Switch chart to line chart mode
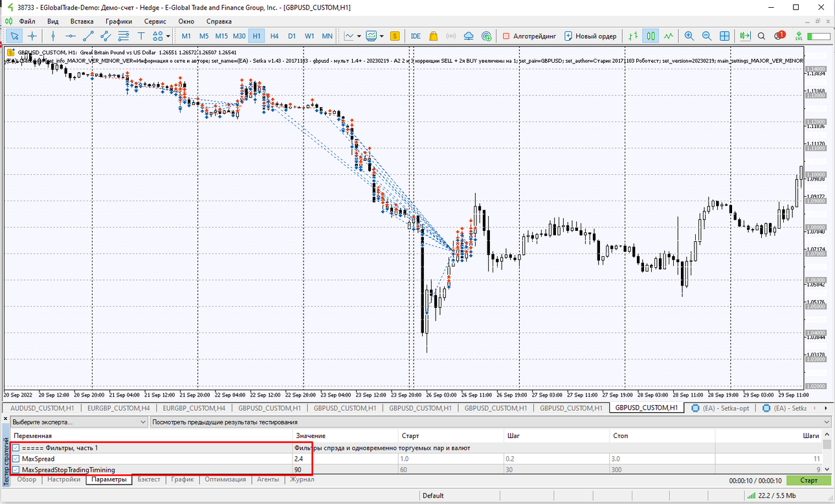The width and height of the screenshot is (835, 504). click(x=669, y=36)
